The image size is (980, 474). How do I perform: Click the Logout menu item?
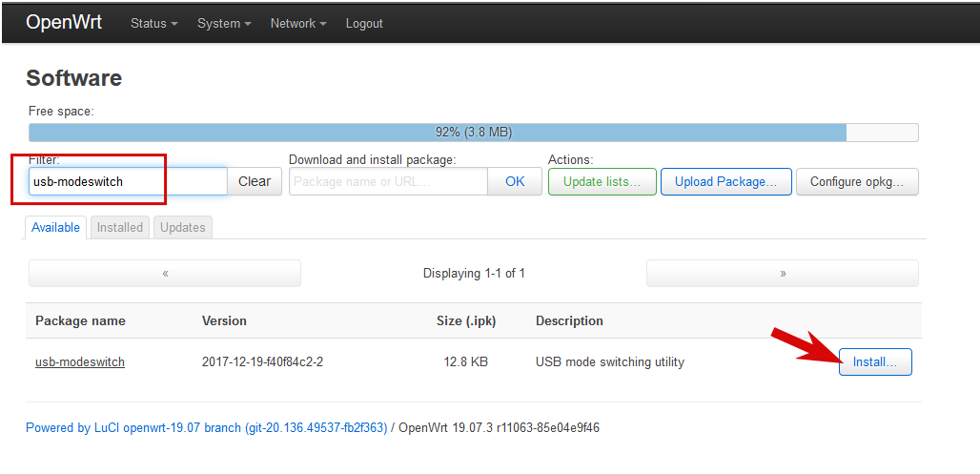(x=364, y=23)
